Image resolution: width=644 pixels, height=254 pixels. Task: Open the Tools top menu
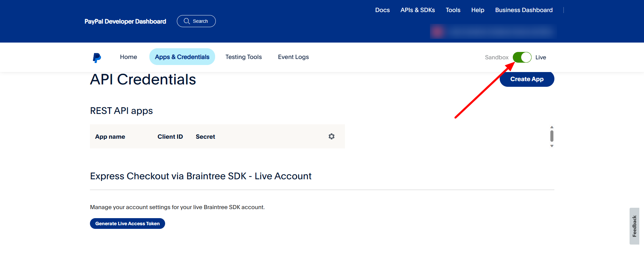(x=453, y=10)
